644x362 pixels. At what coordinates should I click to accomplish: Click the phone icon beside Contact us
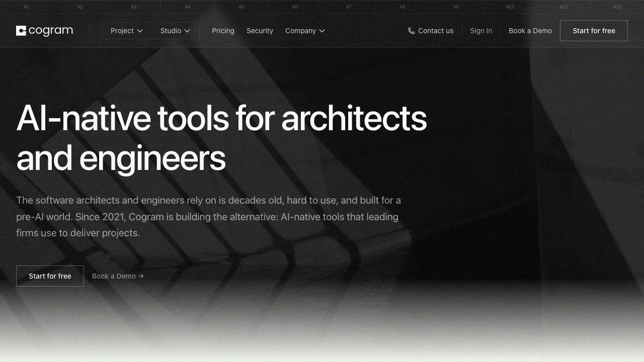[x=412, y=31]
